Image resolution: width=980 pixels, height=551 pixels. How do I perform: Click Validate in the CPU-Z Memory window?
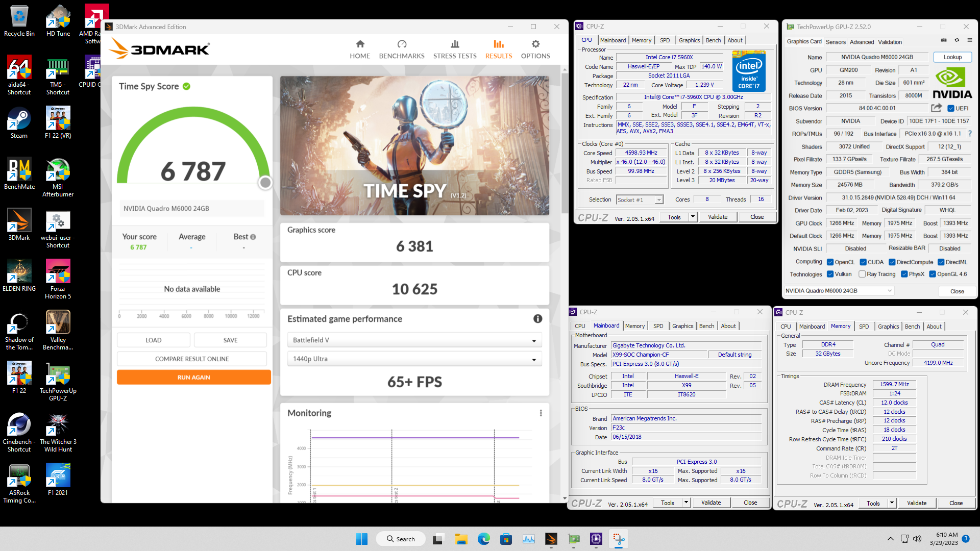pos(916,503)
